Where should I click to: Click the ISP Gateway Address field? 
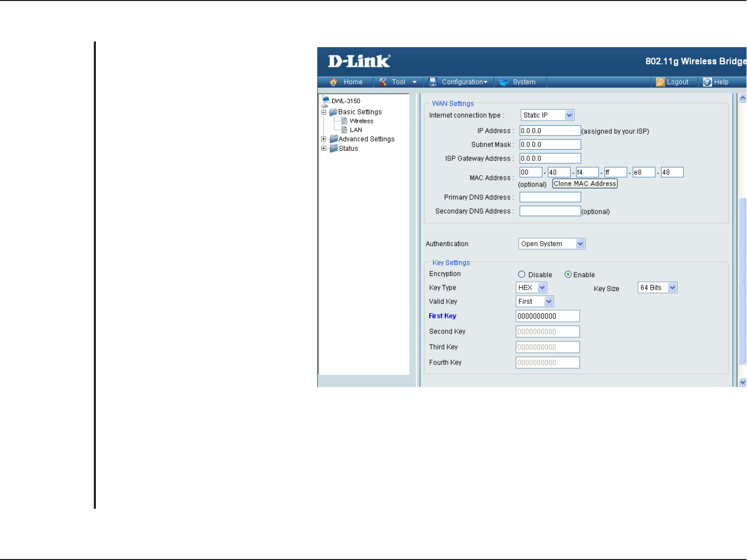pyautogui.click(x=550, y=159)
